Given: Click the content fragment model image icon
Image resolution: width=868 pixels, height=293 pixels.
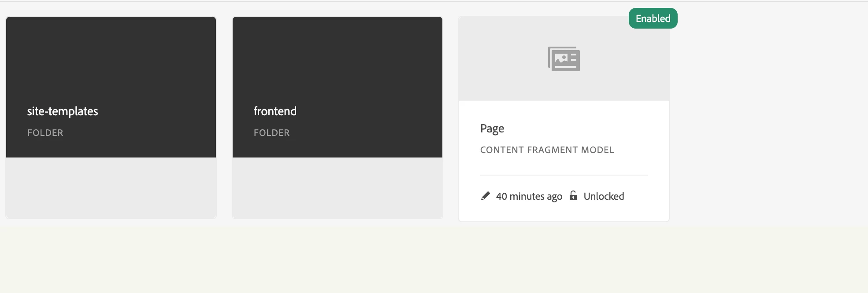Looking at the screenshot, I should (564, 59).
